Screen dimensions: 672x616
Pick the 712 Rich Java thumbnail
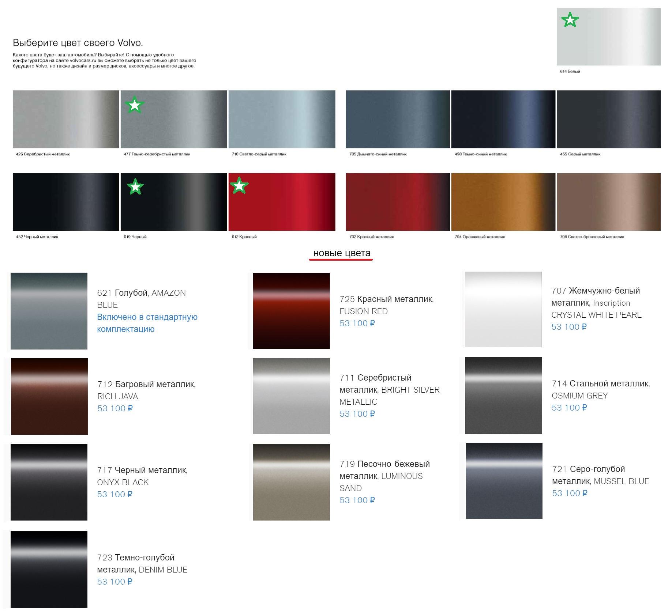49,396
